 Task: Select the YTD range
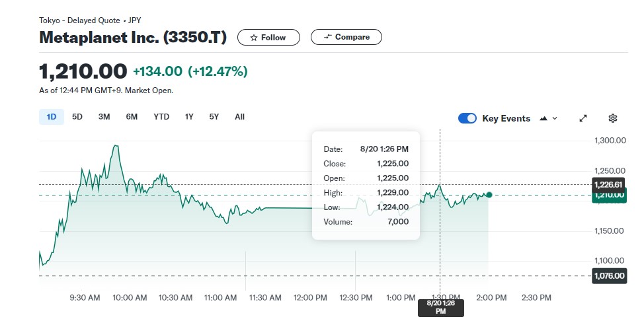[161, 117]
